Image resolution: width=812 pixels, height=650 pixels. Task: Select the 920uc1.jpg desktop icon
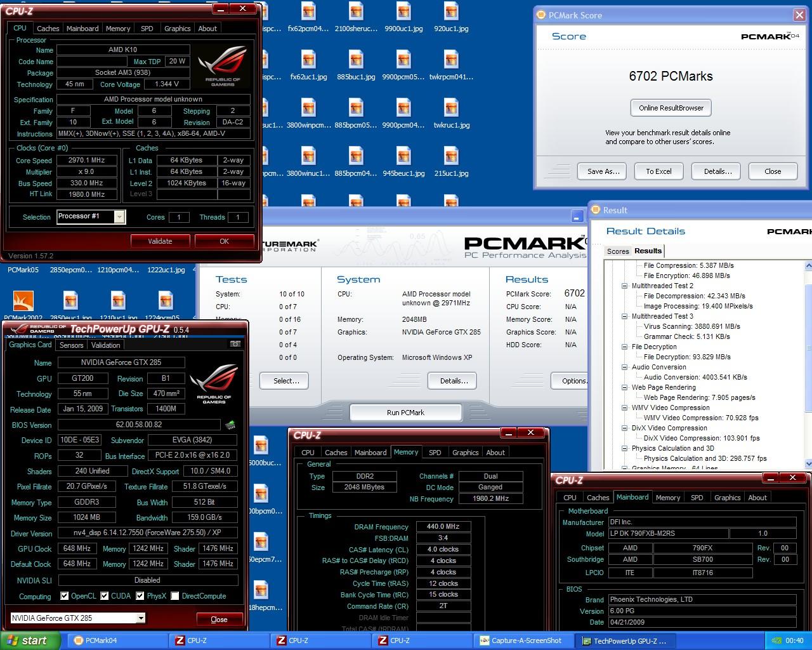coord(451,17)
